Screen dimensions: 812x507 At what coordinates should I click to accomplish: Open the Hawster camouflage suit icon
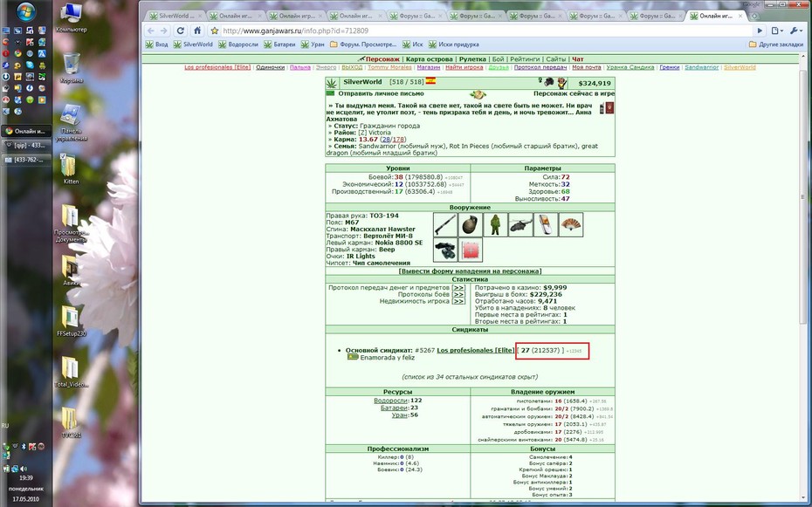click(495, 225)
